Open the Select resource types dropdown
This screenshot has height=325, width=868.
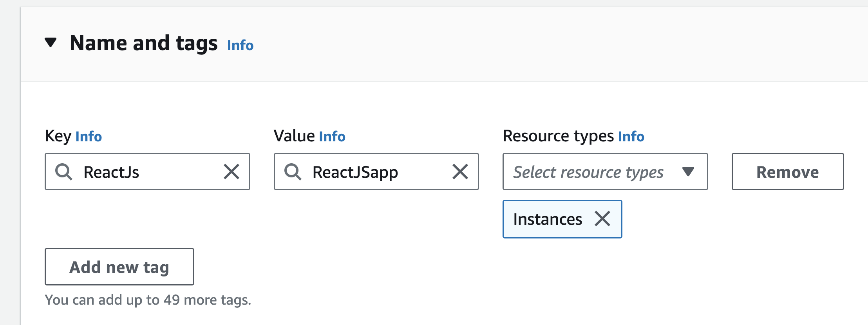pos(605,172)
